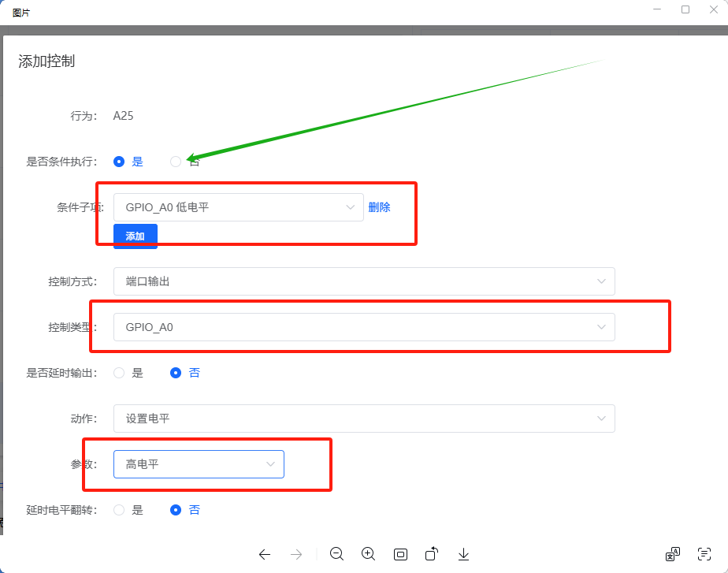Click the blue 添加 button
The image size is (728, 573).
tap(136, 236)
